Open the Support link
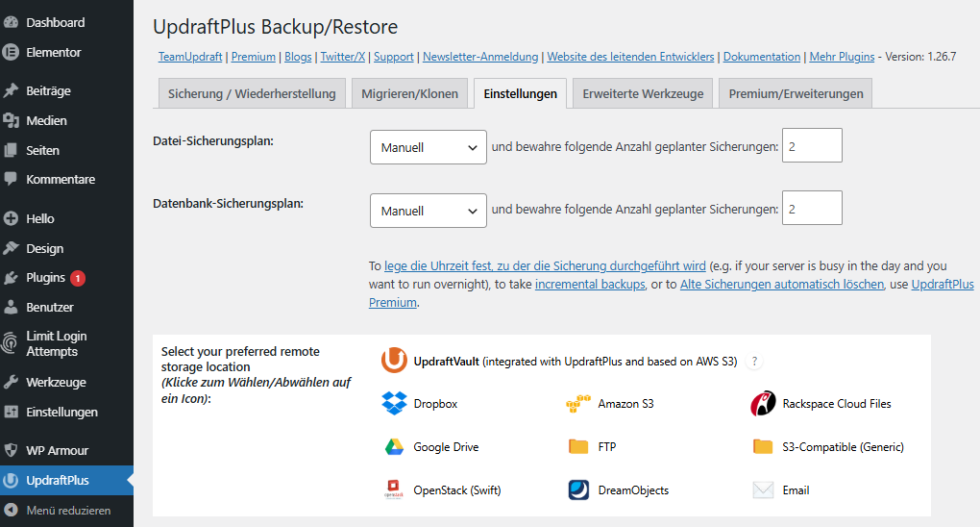The width and height of the screenshot is (980, 527). (x=394, y=57)
